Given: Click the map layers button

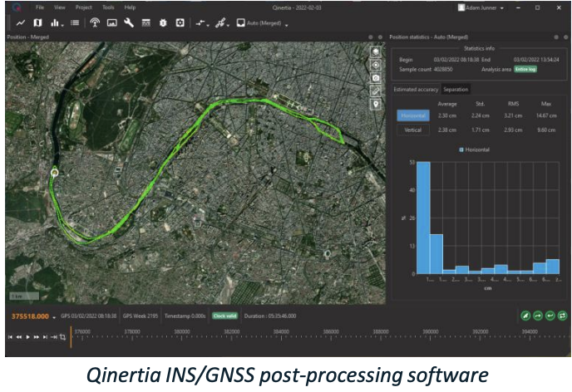Looking at the screenshot, I should tap(376, 51).
